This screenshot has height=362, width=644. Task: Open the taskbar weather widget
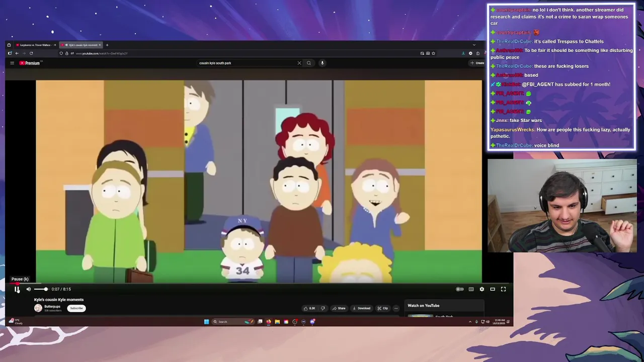(x=16, y=322)
